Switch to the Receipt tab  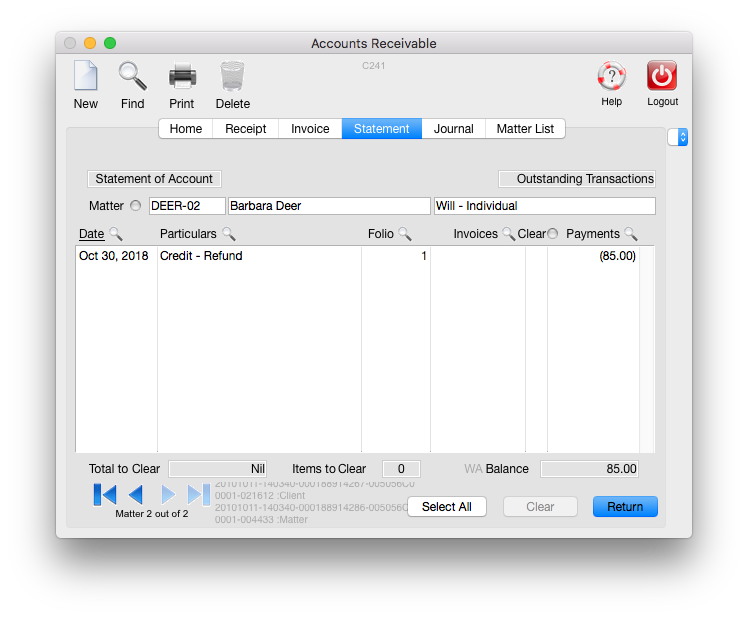(245, 129)
